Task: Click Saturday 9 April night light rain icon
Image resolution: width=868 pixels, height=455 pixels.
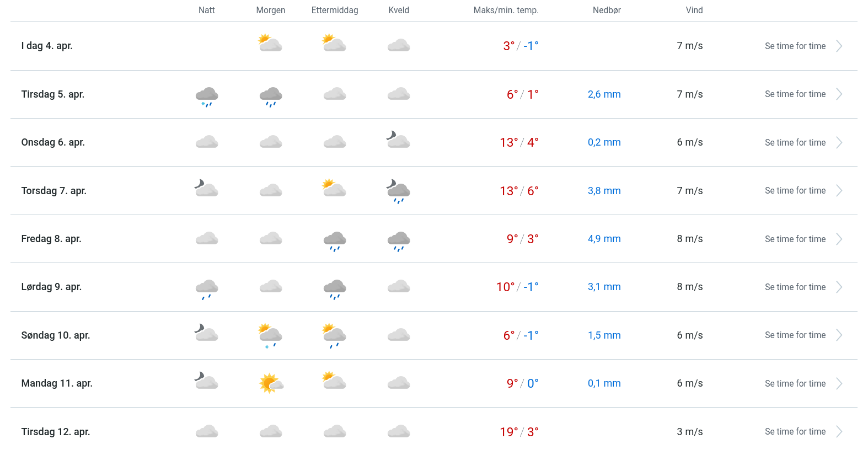Action: 207,288
